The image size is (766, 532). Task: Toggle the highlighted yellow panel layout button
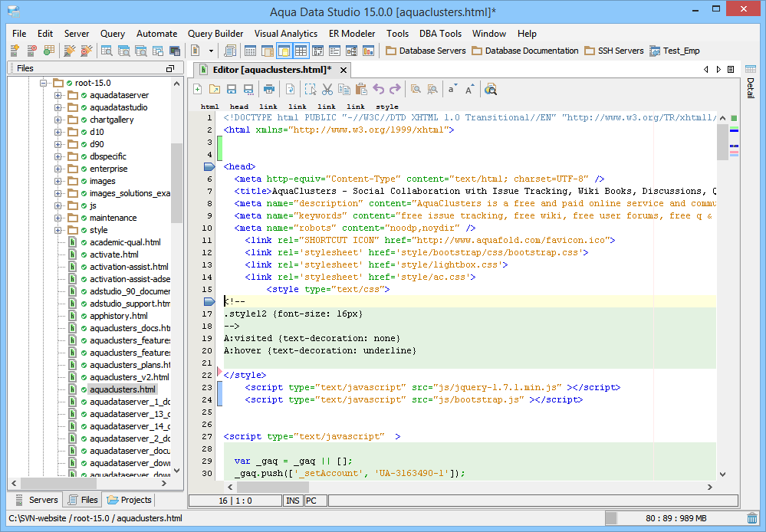click(284, 51)
